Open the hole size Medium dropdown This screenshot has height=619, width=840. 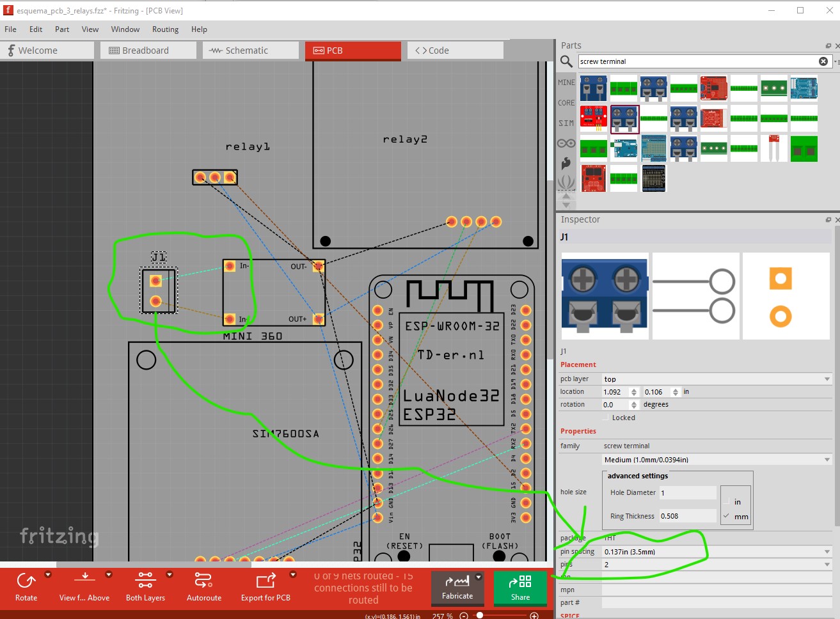[x=717, y=460]
